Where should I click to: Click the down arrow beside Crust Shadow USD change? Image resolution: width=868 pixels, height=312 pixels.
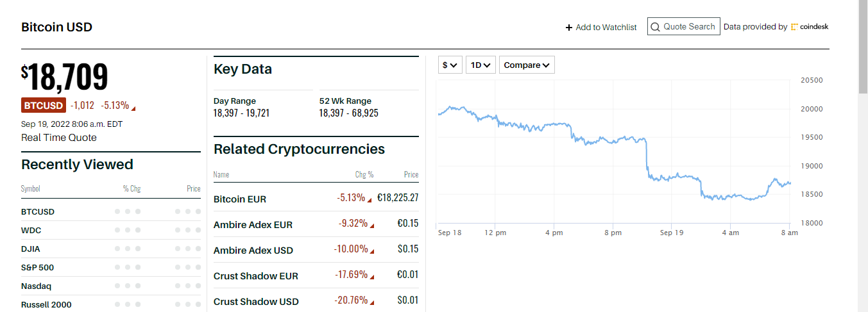372,302
